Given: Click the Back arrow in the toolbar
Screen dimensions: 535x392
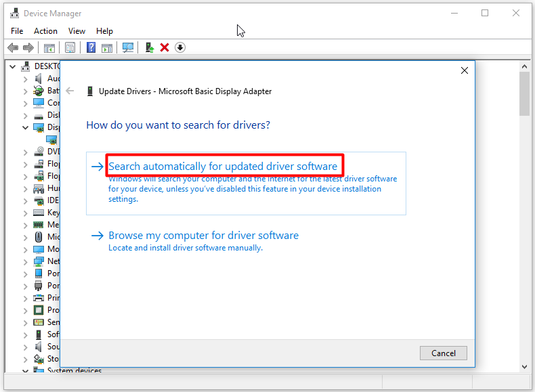Looking at the screenshot, I should pyautogui.click(x=13, y=47).
